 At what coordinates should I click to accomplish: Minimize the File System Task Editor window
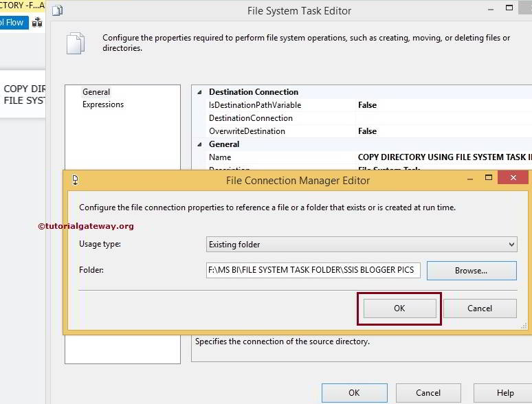(491, 10)
